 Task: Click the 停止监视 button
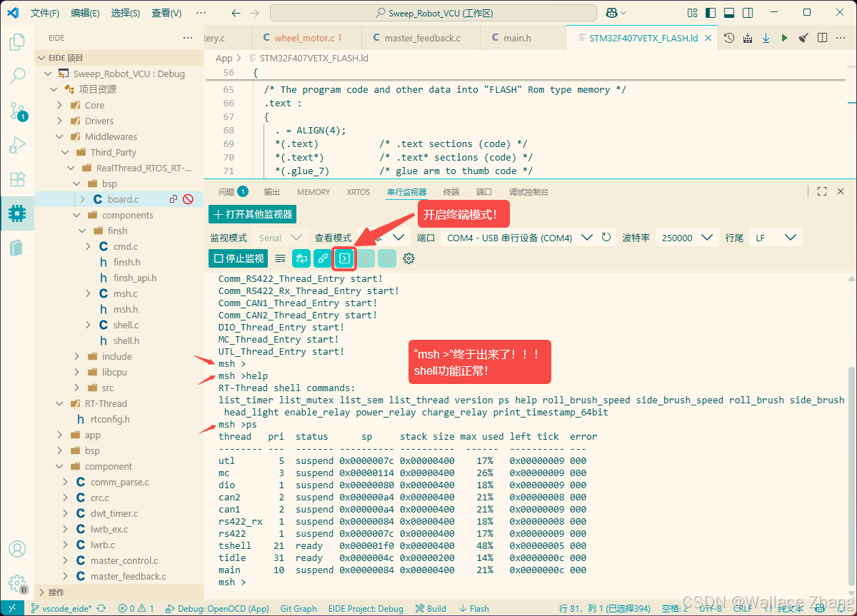pyautogui.click(x=238, y=258)
